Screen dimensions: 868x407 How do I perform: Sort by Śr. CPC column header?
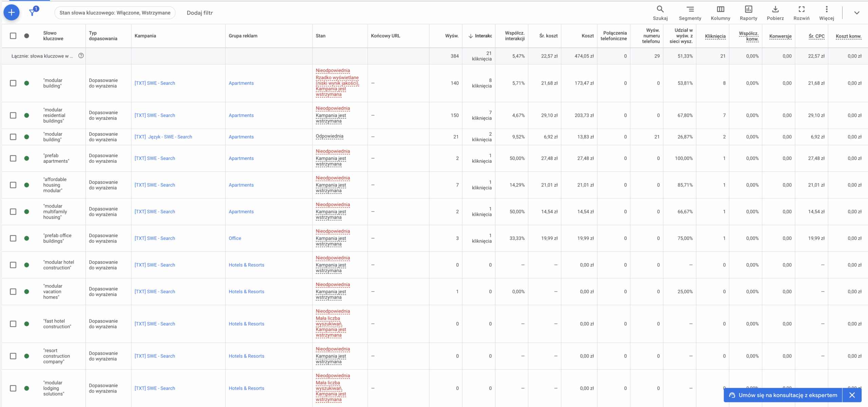point(816,36)
